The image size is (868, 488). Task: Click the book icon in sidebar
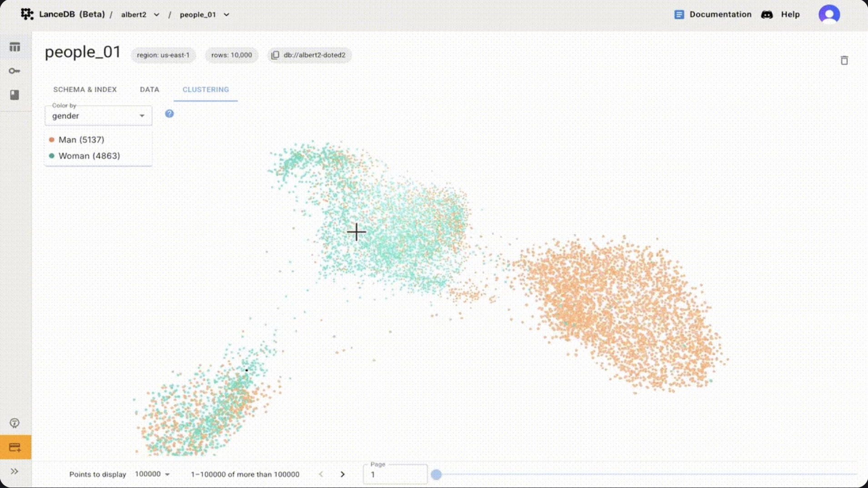(15, 95)
